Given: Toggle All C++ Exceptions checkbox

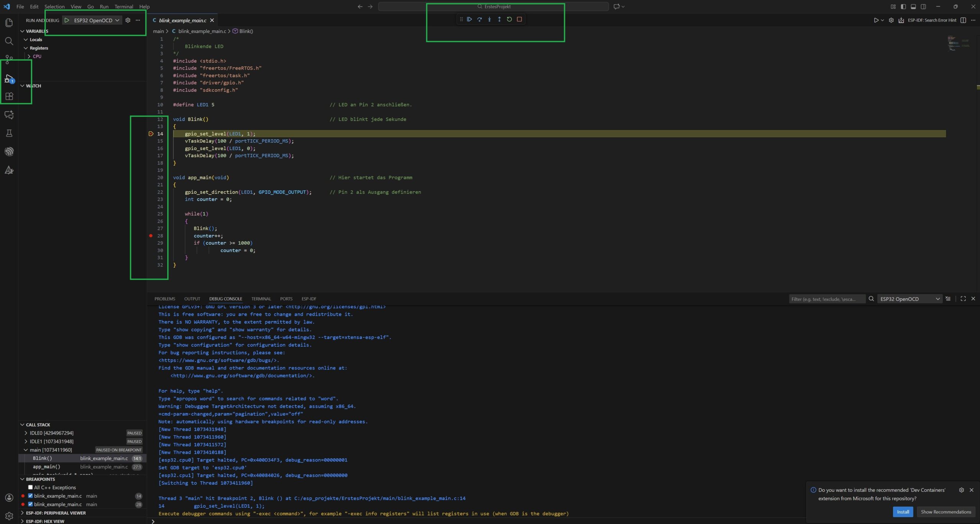Looking at the screenshot, I should [30, 487].
